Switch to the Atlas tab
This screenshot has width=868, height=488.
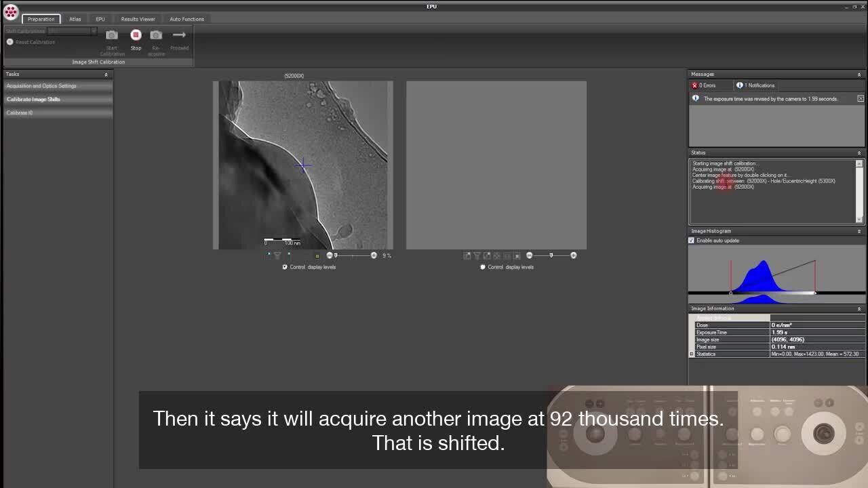coord(75,19)
